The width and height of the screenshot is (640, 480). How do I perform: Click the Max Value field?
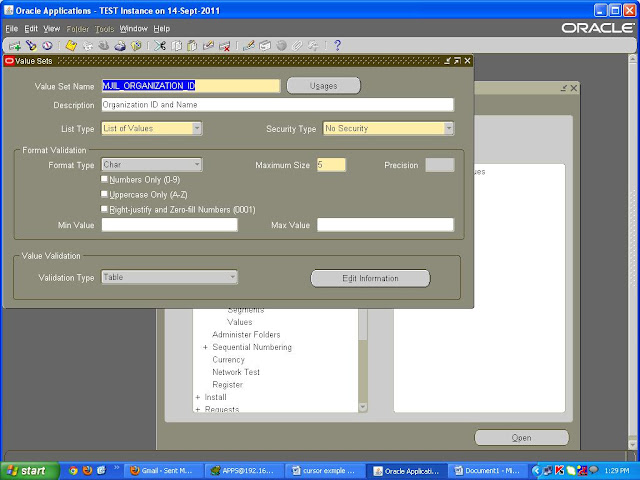(385, 225)
